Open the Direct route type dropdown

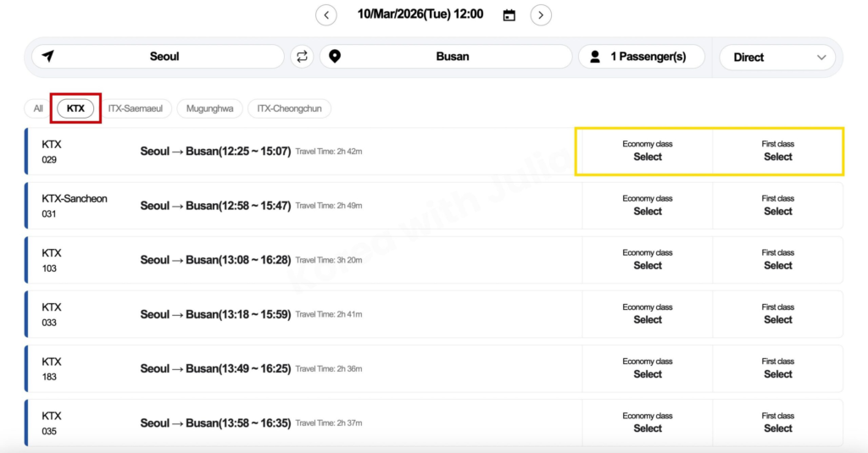pyautogui.click(x=777, y=57)
